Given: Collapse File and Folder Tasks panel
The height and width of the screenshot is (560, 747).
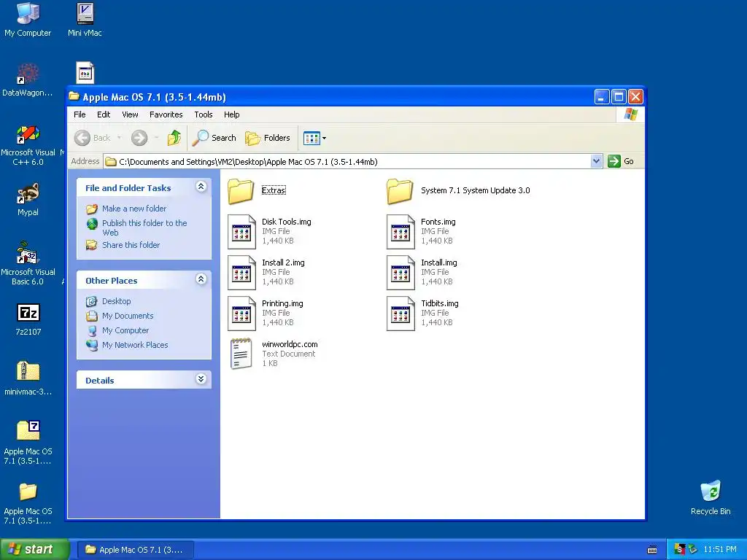Looking at the screenshot, I should click(x=201, y=187).
